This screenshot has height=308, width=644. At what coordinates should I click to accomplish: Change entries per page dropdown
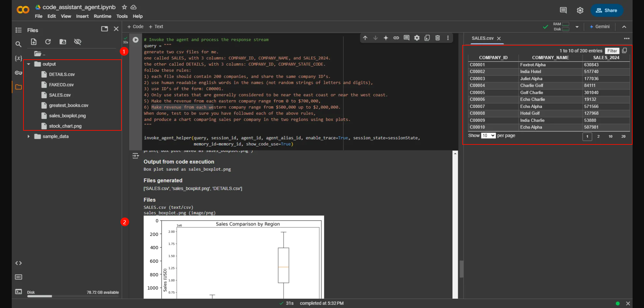(488, 135)
